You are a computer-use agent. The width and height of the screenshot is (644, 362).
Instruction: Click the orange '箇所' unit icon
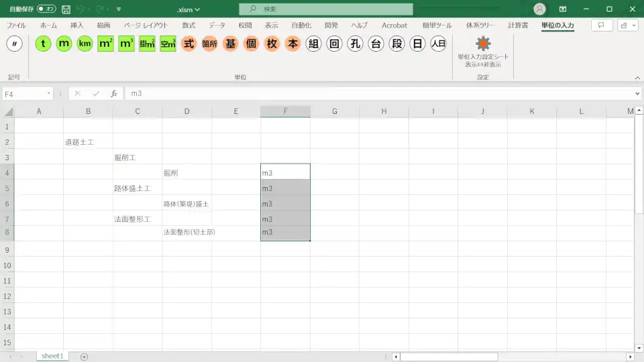(x=210, y=44)
